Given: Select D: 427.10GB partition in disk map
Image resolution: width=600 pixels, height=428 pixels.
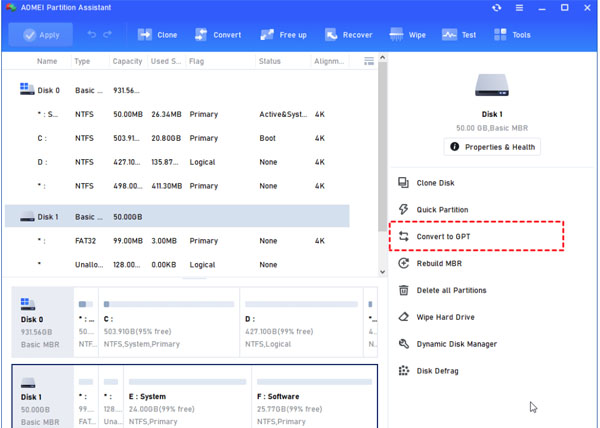Looking at the screenshot, I should click(x=301, y=322).
